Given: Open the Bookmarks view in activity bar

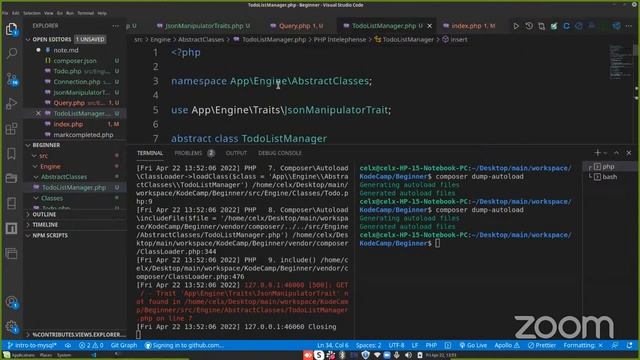Looking at the screenshot, I should tap(11, 153).
